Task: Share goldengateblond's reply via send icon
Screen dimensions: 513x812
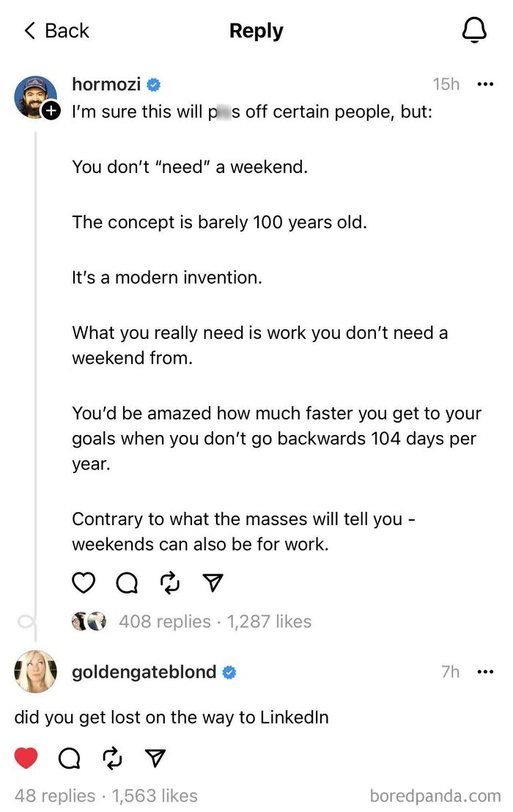Action: (155, 758)
